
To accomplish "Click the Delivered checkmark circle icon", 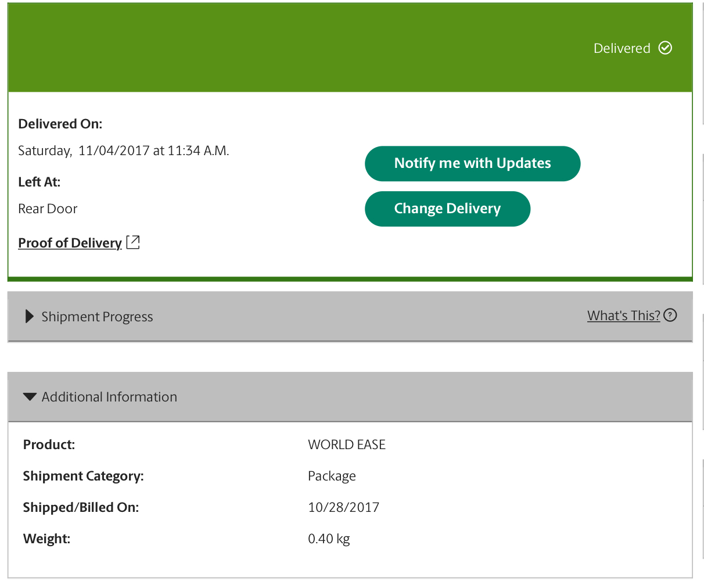I will 665,48.
